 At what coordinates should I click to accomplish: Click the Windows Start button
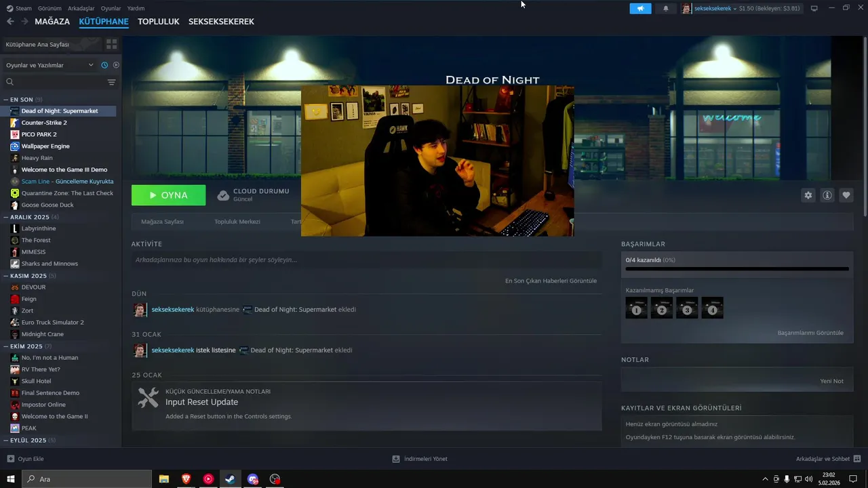(x=11, y=479)
